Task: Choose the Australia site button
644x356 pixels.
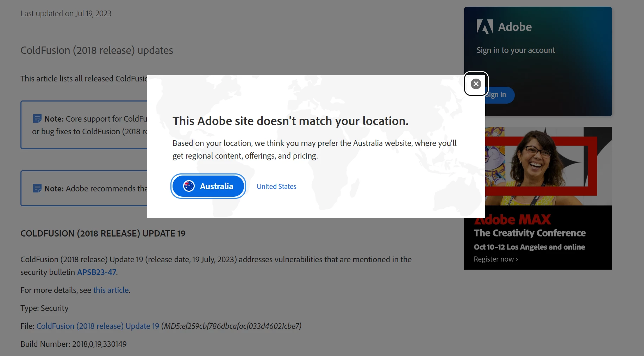Action: tap(208, 186)
